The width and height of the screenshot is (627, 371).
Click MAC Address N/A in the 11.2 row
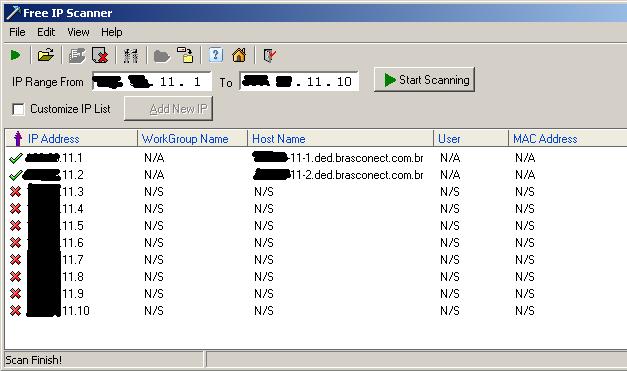coord(525,175)
